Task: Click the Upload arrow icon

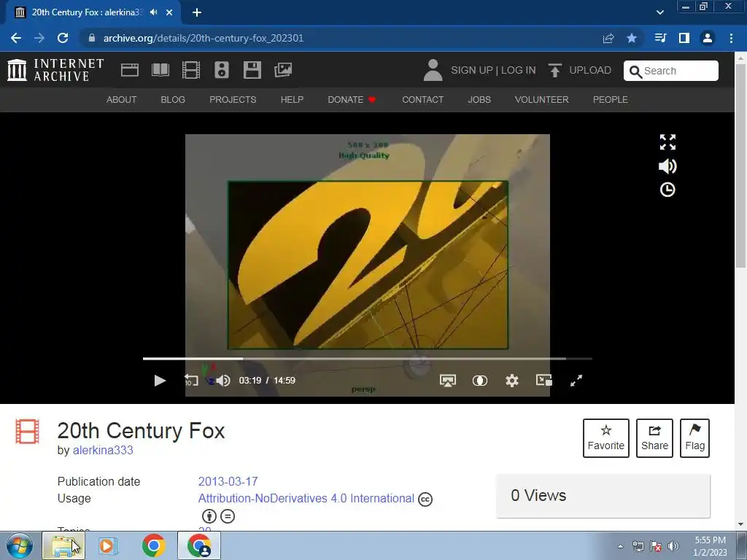Action: coord(554,71)
